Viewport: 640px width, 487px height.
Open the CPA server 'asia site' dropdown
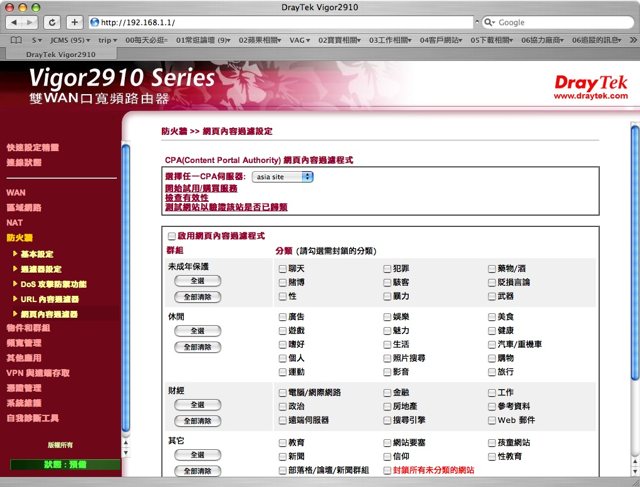[x=282, y=177]
